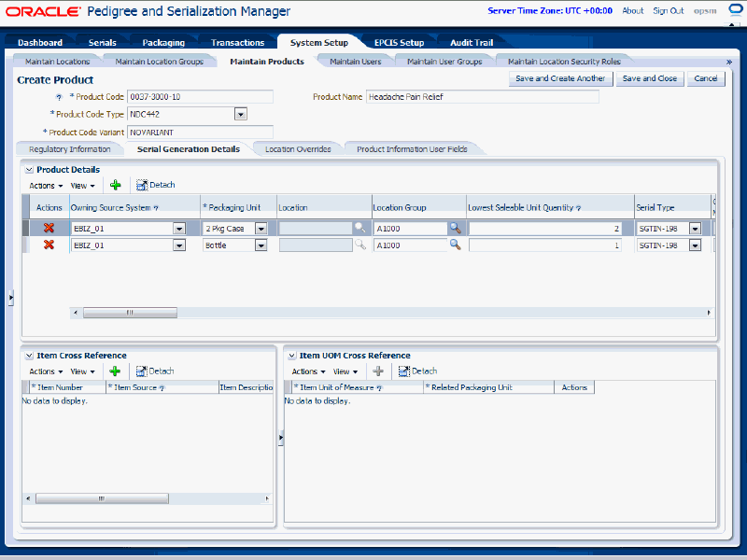
Task: Detach the Item Cross Reference table
Action: (x=155, y=371)
